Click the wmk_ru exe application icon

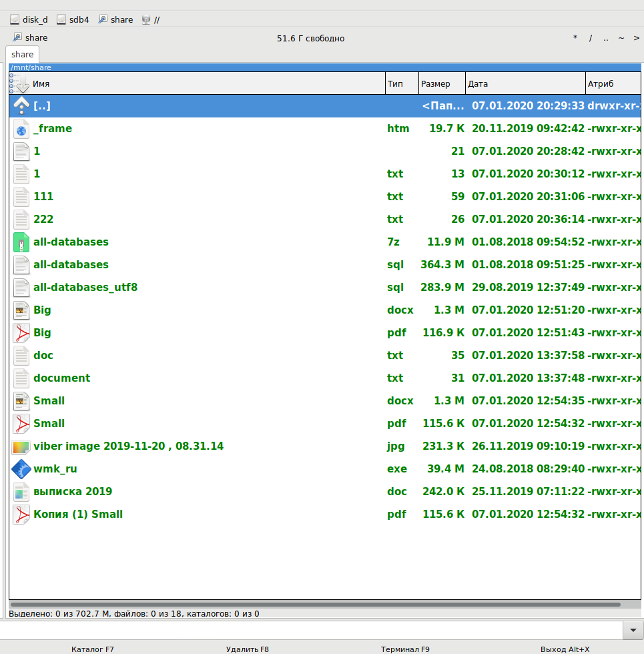pyautogui.click(x=22, y=469)
